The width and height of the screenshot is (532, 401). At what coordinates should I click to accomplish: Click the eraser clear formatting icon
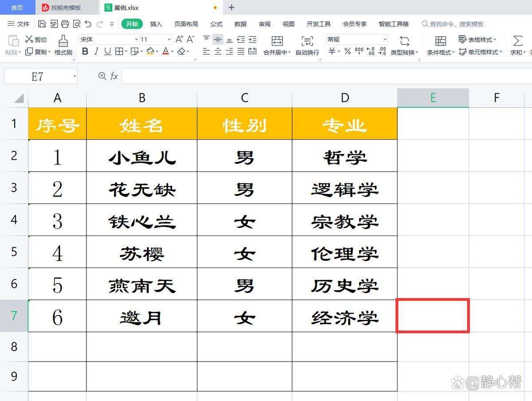181,52
